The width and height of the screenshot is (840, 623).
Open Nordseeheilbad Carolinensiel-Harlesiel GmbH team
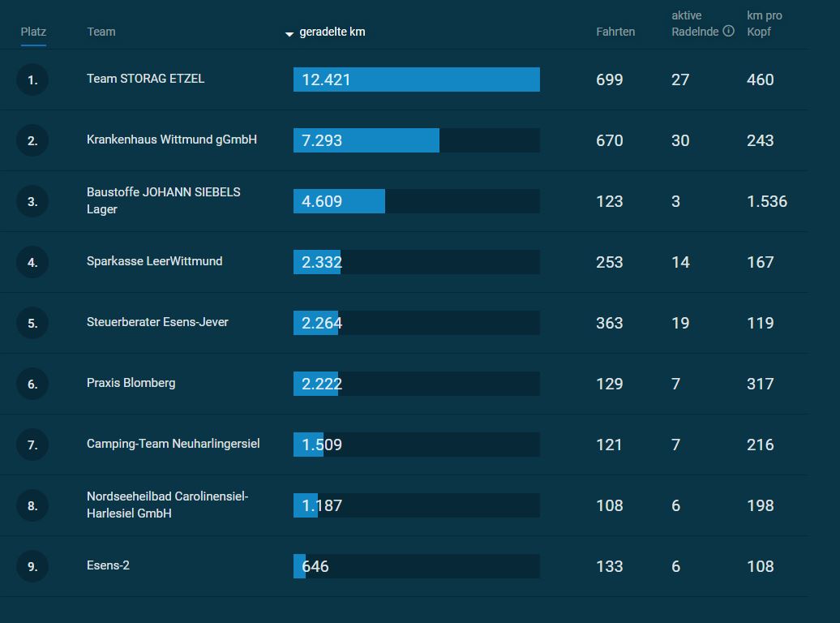tap(167, 505)
